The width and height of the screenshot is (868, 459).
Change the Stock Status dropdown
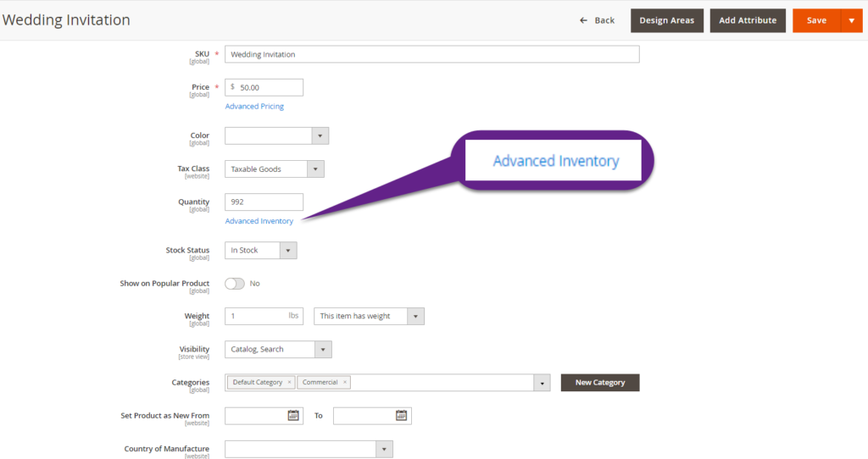(287, 251)
